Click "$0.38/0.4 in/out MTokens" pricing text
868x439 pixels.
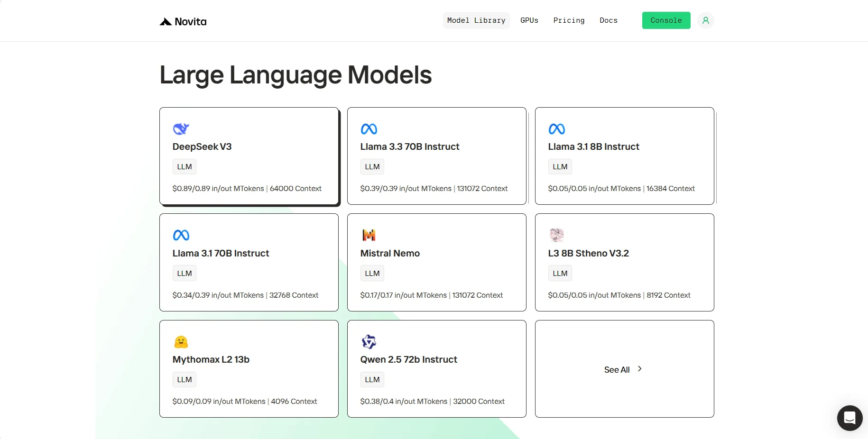tap(404, 402)
